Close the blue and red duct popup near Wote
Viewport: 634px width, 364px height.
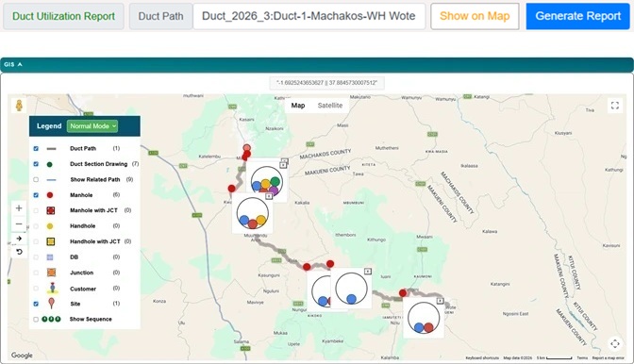[x=440, y=301]
